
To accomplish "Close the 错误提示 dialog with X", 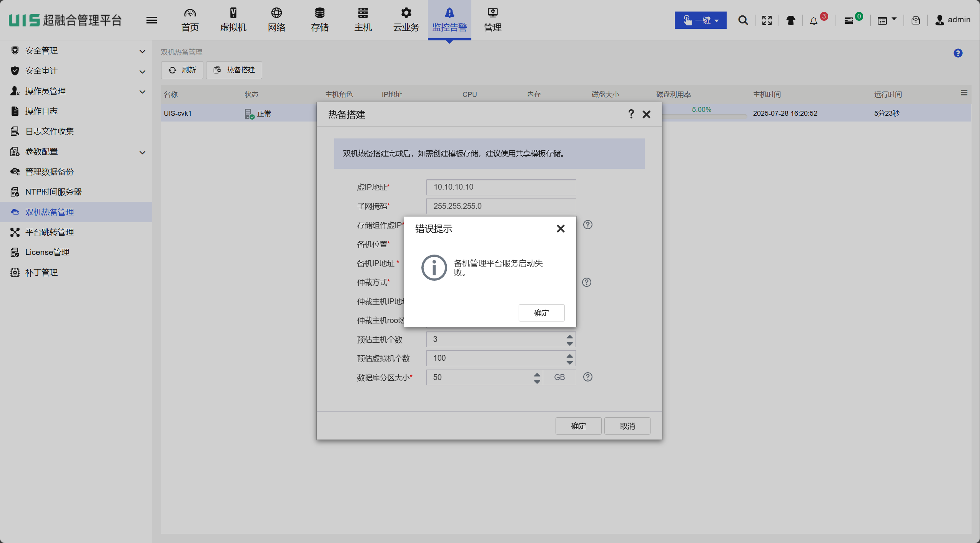I will pos(560,229).
